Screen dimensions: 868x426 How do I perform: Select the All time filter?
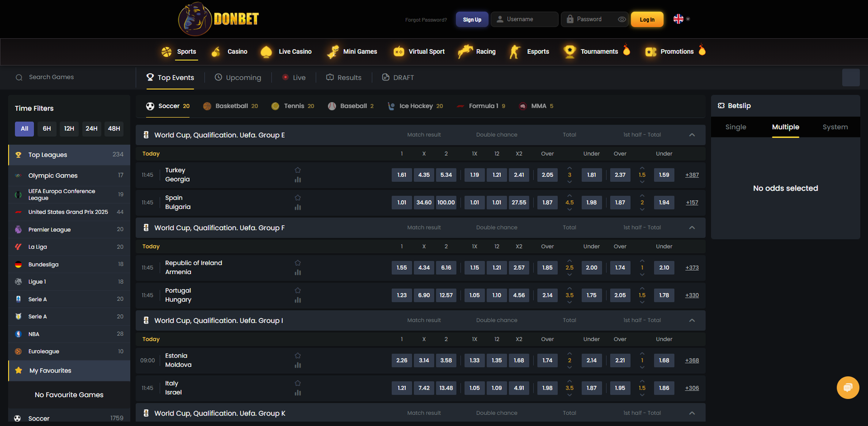click(24, 129)
